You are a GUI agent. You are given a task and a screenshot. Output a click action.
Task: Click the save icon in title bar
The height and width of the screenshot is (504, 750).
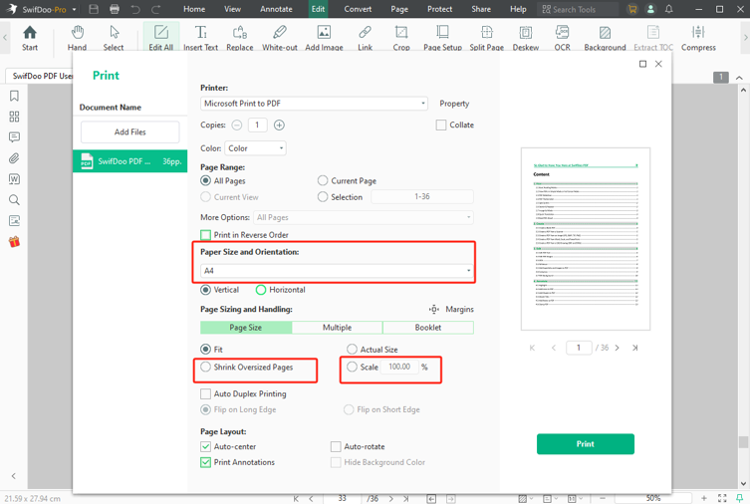(94, 9)
